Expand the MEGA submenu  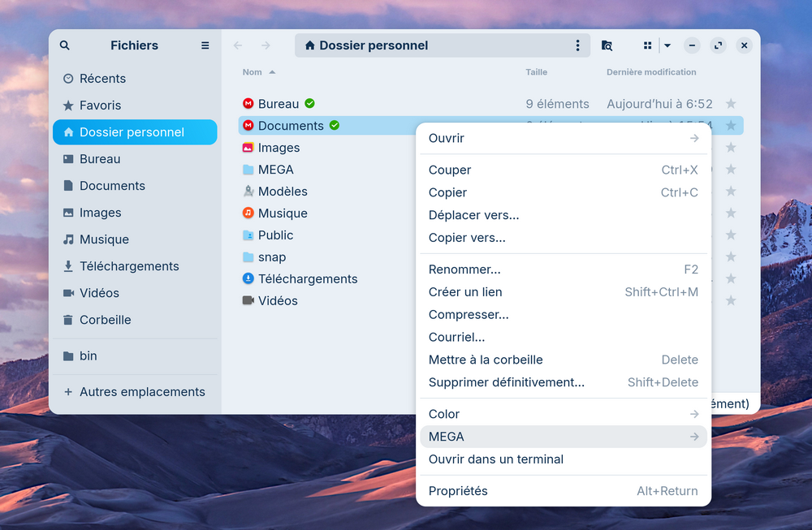coord(563,437)
